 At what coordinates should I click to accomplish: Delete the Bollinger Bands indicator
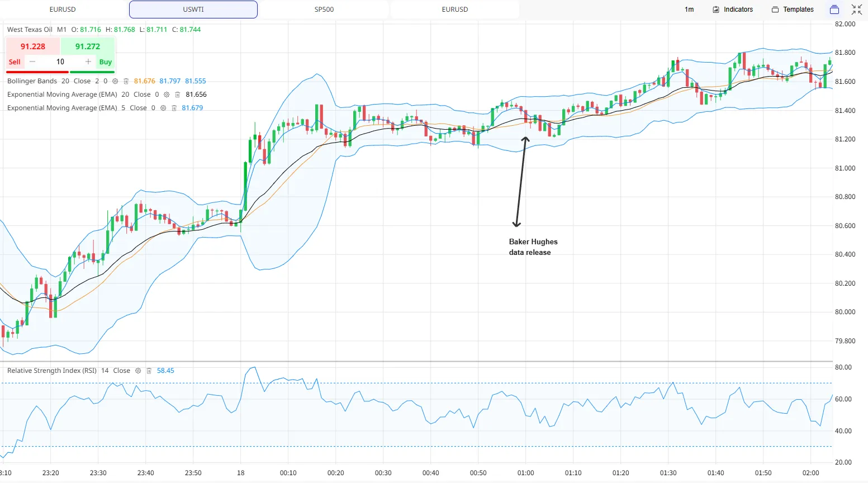(x=126, y=81)
